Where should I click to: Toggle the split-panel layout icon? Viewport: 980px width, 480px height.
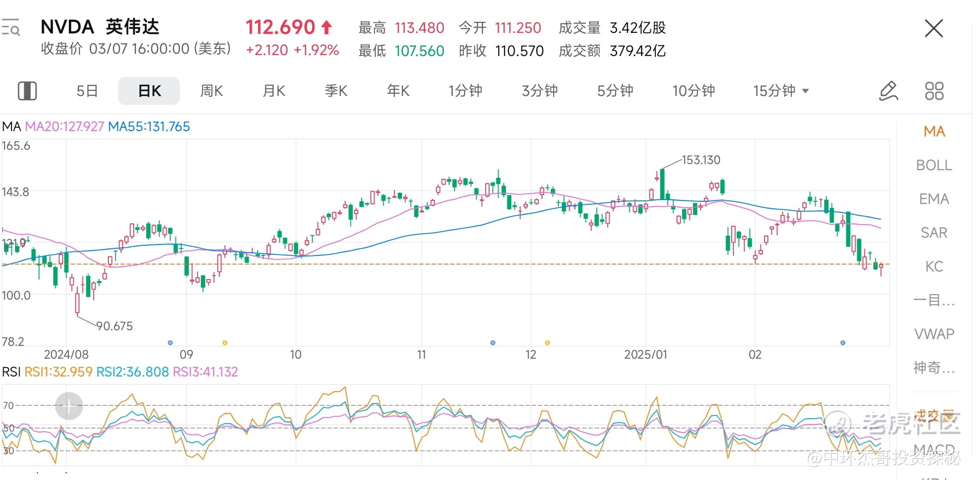tap(27, 91)
